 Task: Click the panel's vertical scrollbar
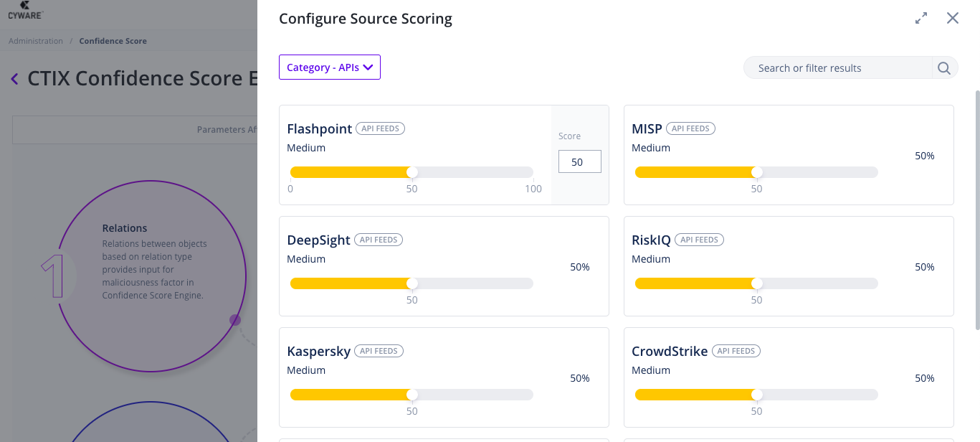click(976, 208)
